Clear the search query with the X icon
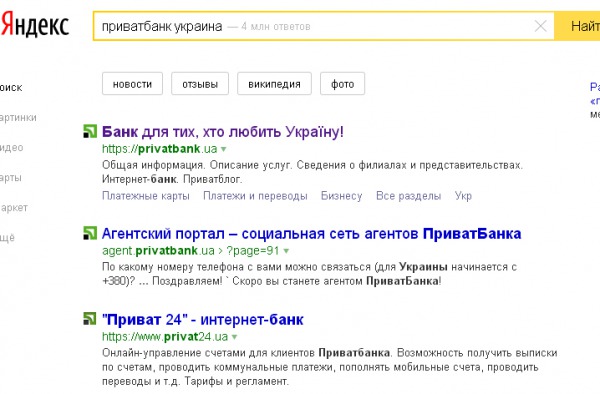 pos(540,26)
